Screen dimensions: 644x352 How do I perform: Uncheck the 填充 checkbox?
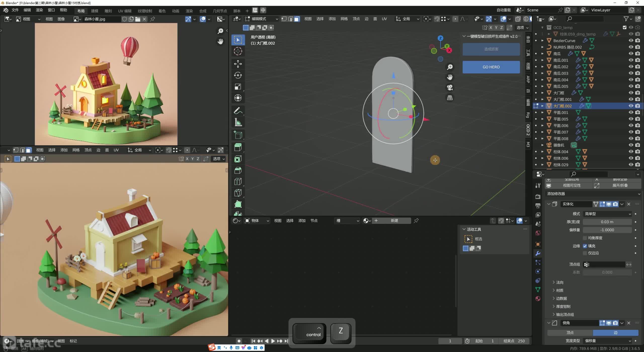[x=585, y=246]
